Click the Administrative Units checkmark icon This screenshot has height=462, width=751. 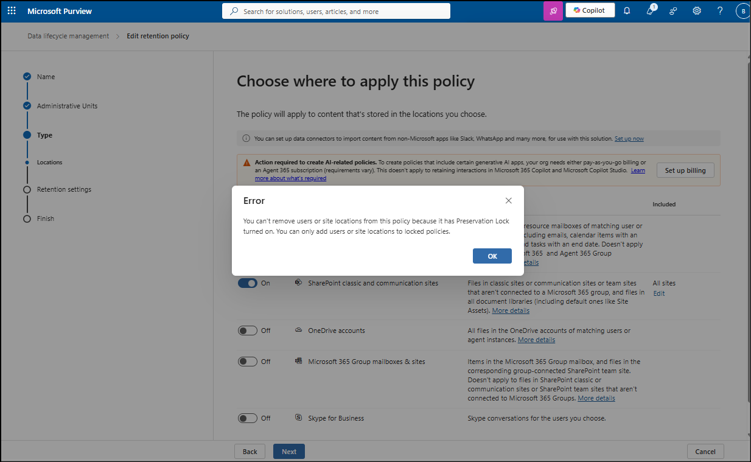27,106
